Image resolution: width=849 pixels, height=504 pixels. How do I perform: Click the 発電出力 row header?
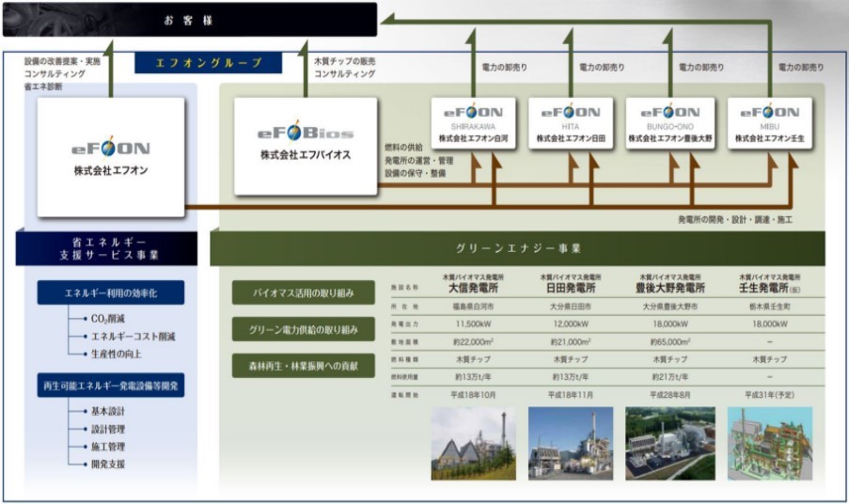point(404,323)
